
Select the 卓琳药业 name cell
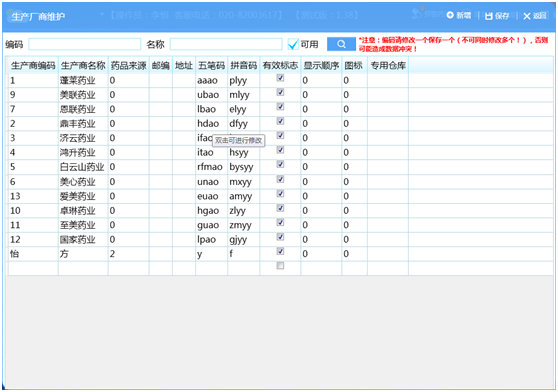pyautogui.click(x=83, y=211)
